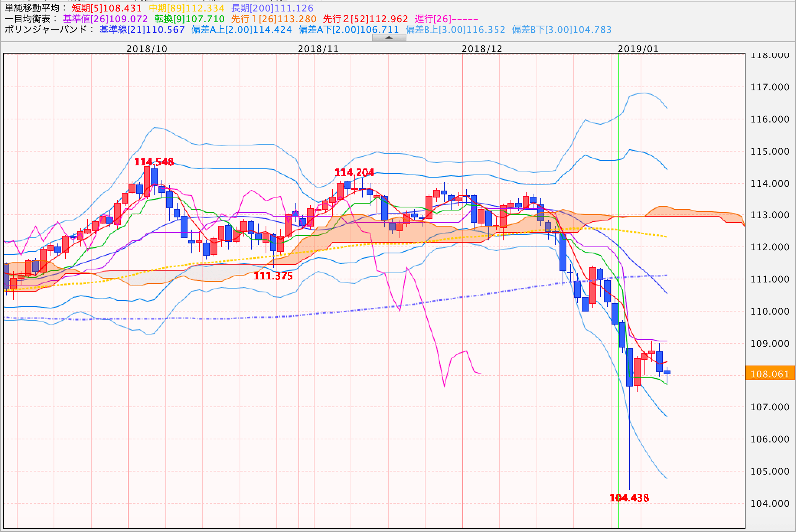
Task: Click the 偏差B上[3.00]116.352 label
Action: coord(455,29)
